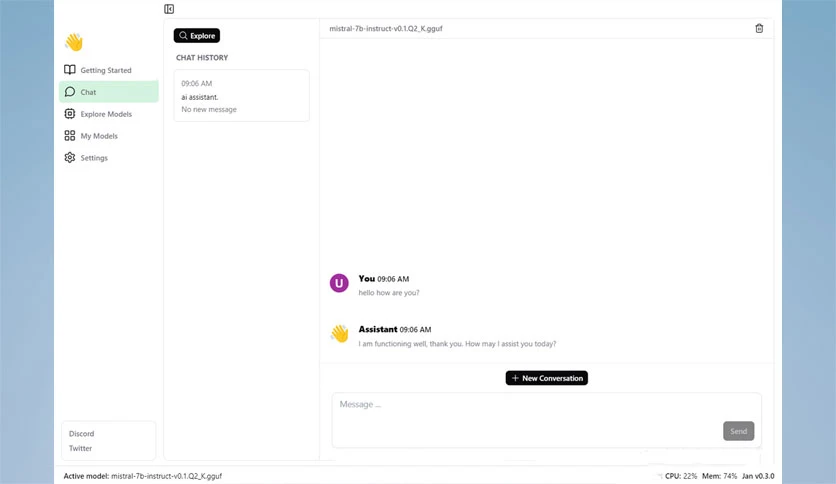Click Mem: 74% in status bar

[x=719, y=476]
